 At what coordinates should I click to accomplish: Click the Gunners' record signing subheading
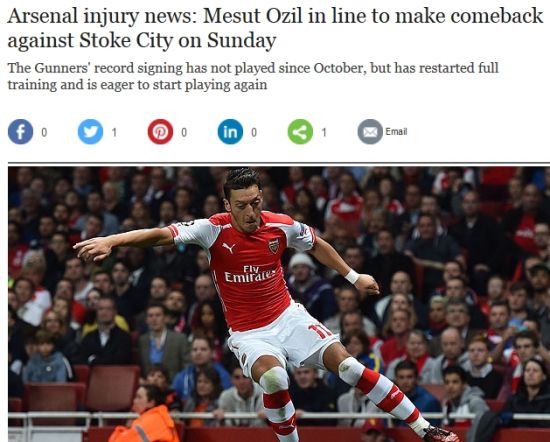253,76
